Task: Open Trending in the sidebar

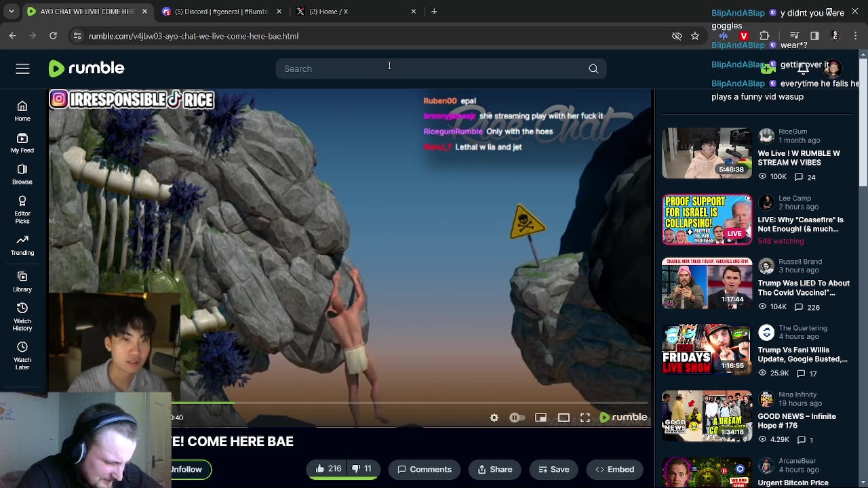Action: [22, 245]
